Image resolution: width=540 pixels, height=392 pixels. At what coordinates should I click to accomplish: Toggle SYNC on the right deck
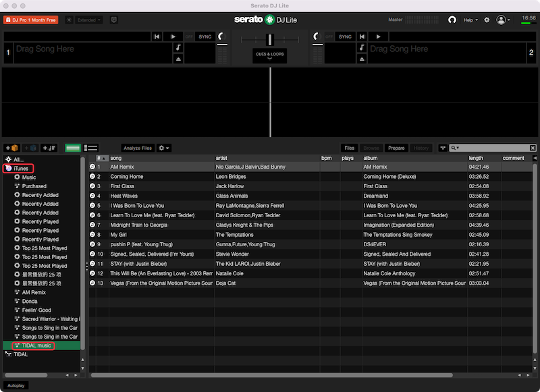(345, 36)
